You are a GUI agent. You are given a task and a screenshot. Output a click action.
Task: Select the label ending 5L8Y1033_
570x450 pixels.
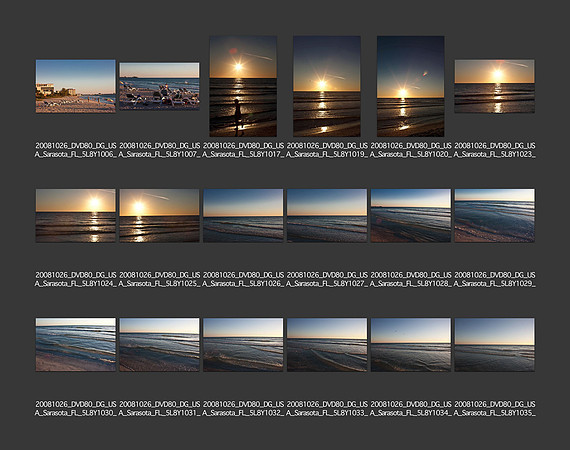tap(327, 408)
